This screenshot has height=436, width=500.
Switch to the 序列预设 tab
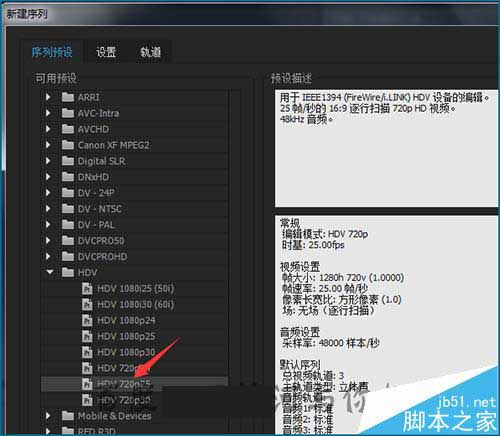pos(52,52)
